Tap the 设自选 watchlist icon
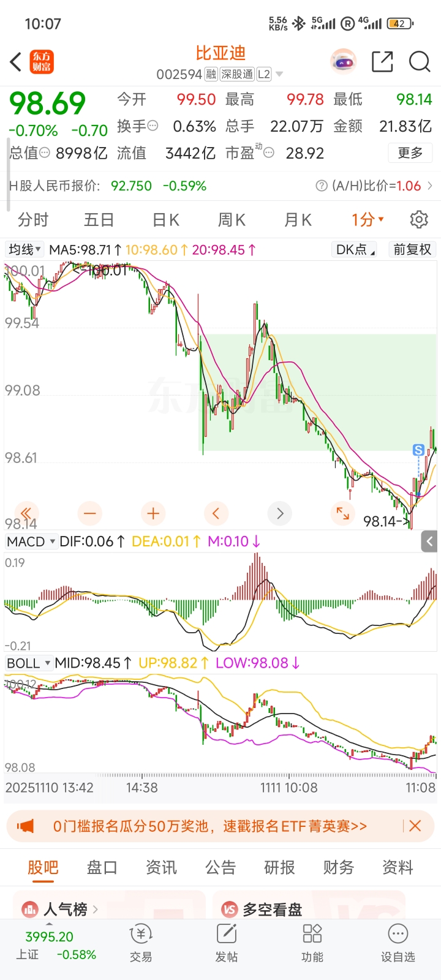Viewport: 441px width, 980px height. 398,943
